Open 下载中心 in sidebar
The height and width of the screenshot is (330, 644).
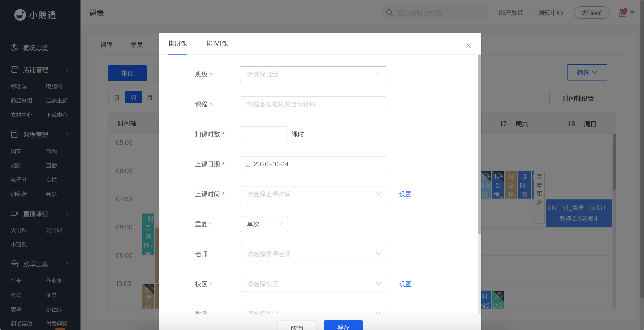[57, 115]
